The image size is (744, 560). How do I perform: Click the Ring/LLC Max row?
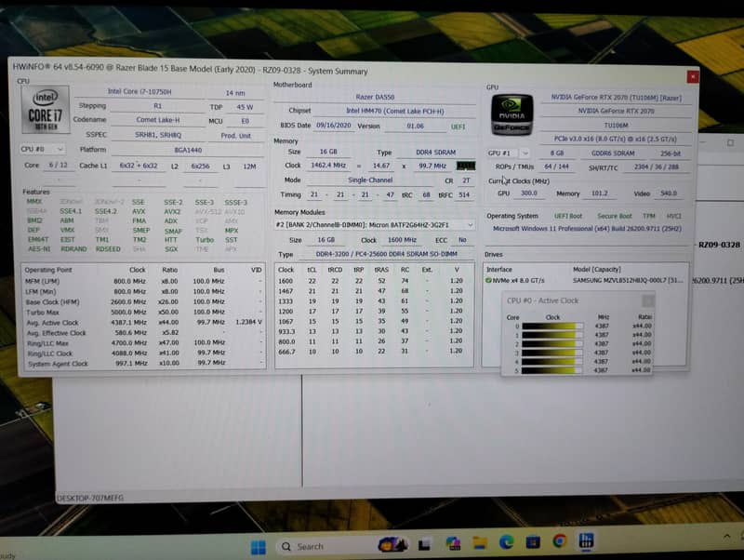point(143,342)
